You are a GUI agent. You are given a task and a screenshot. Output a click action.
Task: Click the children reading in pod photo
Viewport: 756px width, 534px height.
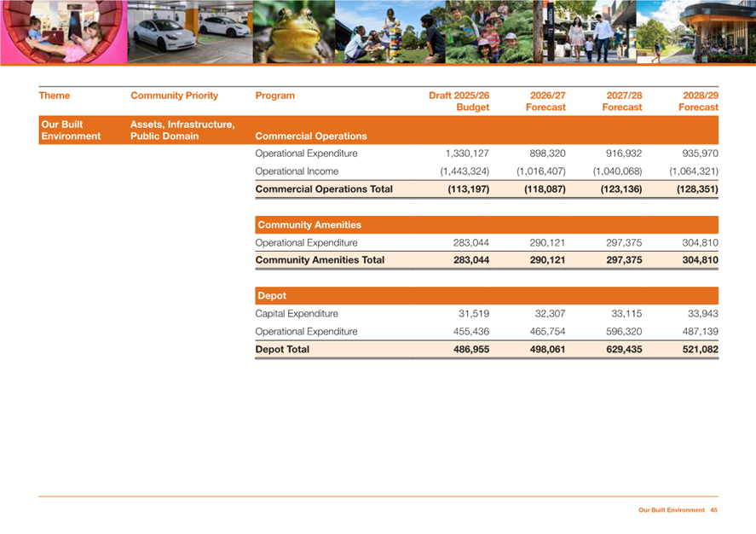coord(64,32)
